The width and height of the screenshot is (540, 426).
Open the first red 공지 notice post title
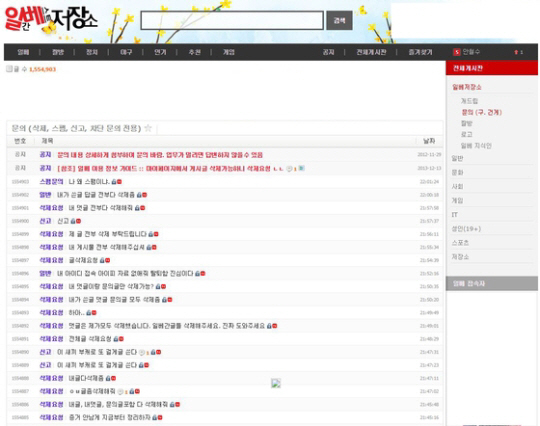160,155
